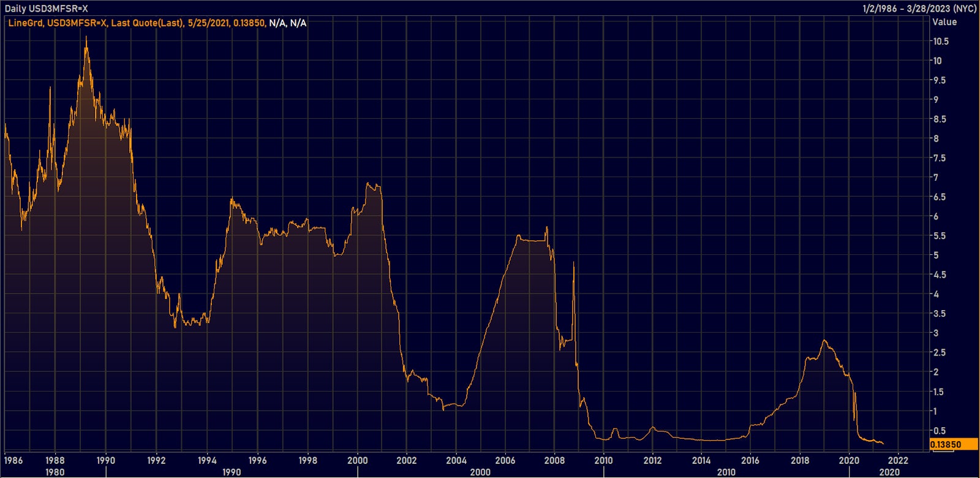Screen dimensions: 980x478
Task: Click the Value axis header
Action: point(944,22)
